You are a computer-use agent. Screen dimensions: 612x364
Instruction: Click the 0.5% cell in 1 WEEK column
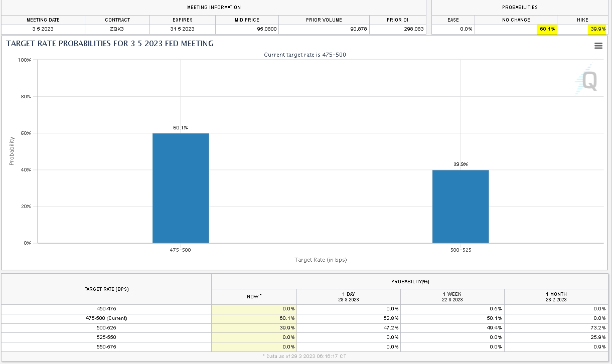[452, 309]
